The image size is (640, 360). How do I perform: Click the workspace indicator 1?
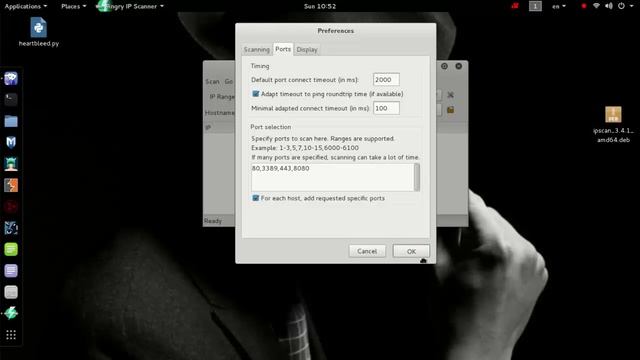[535, 6]
